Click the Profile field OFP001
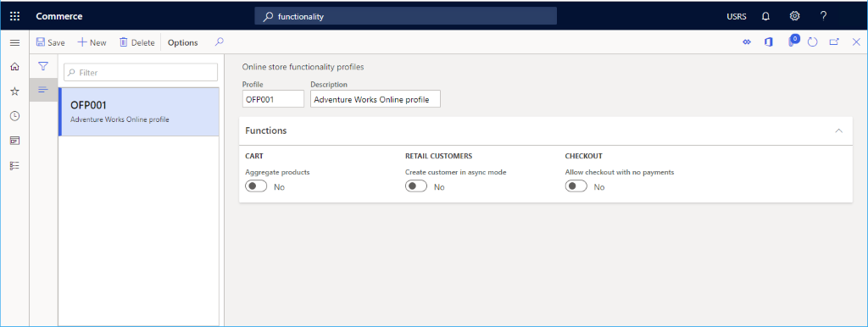This screenshot has height=327, width=868. tap(273, 99)
